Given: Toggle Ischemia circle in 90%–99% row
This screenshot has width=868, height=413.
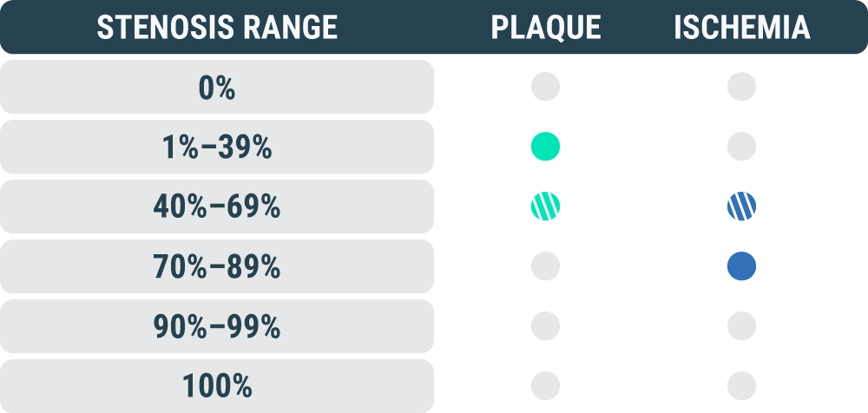Looking at the screenshot, I should click(741, 326).
